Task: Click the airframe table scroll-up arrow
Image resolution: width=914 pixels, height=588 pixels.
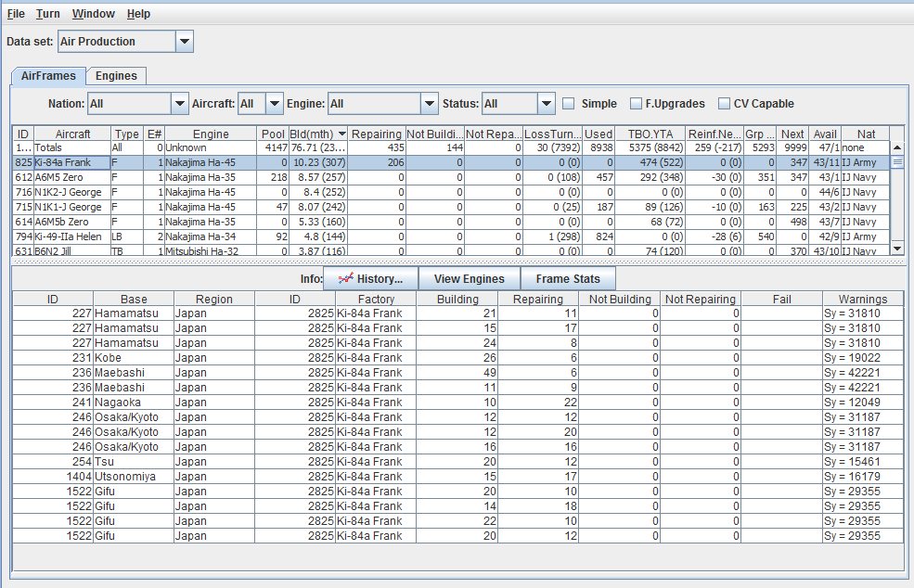Action: tap(897, 147)
